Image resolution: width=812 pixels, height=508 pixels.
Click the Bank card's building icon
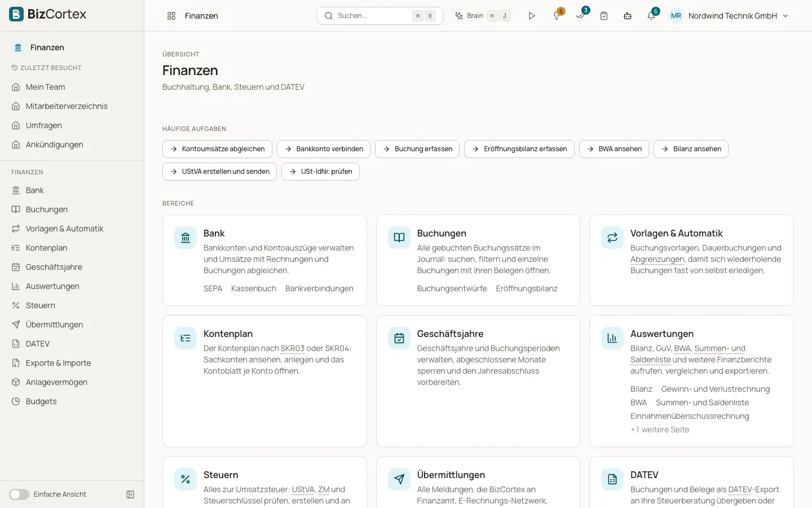[186, 238]
